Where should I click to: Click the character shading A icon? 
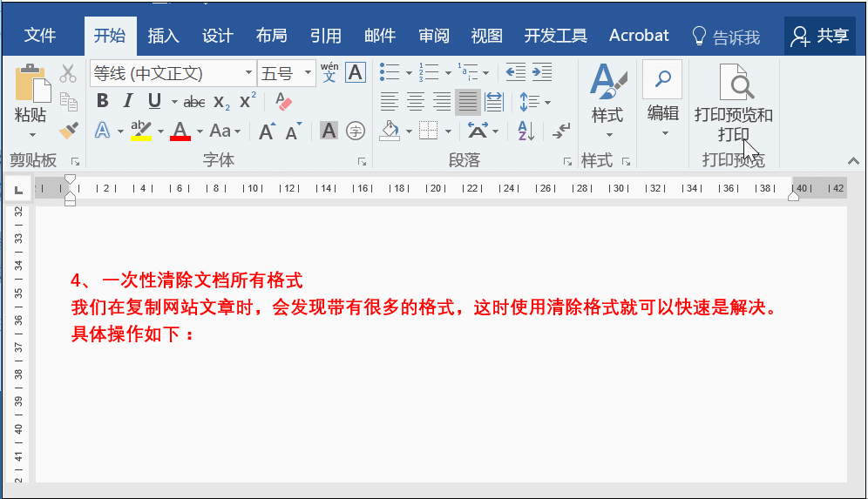tap(329, 131)
